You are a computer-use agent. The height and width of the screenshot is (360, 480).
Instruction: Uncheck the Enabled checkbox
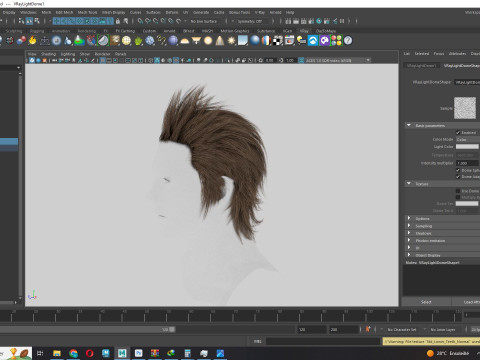pyautogui.click(x=458, y=133)
